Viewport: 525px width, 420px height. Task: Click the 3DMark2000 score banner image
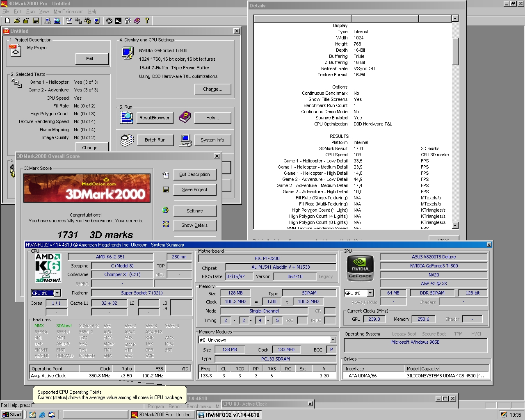tap(87, 188)
